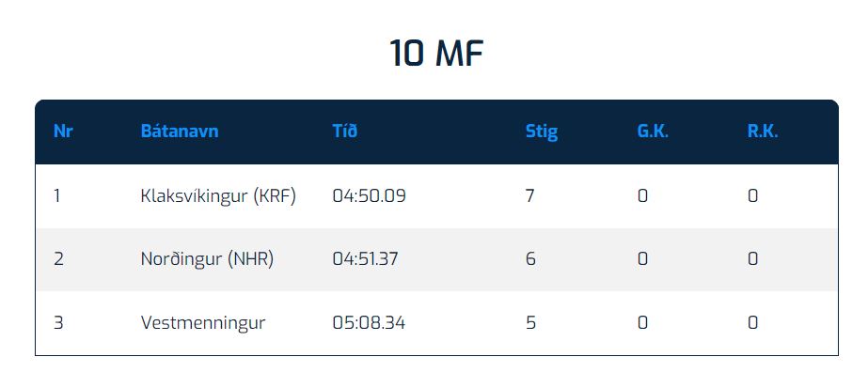Click rank number 1 in Nr column
The width and height of the screenshot is (868, 388).
tap(57, 196)
